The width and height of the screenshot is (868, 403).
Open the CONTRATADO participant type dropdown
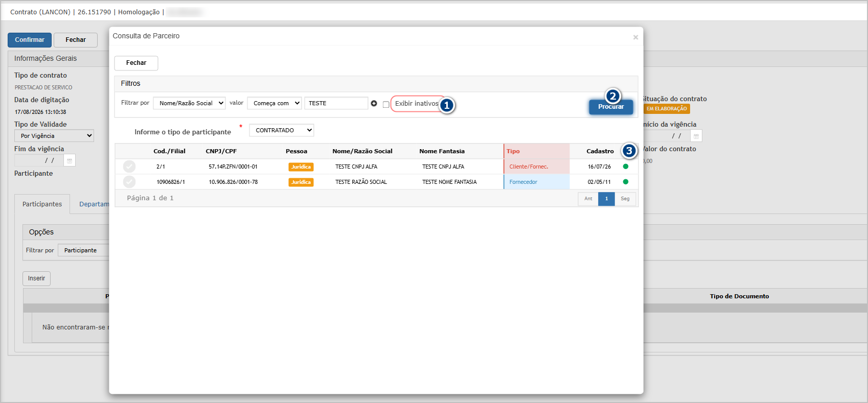pos(282,130)
